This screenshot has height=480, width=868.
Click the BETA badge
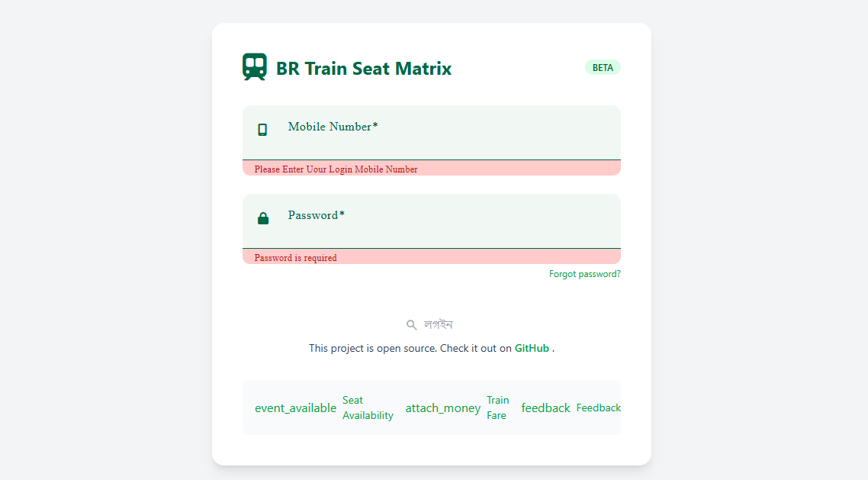click(603, 68)
